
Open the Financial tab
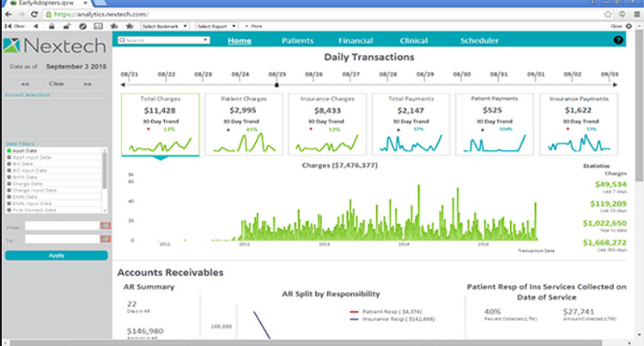355,40
